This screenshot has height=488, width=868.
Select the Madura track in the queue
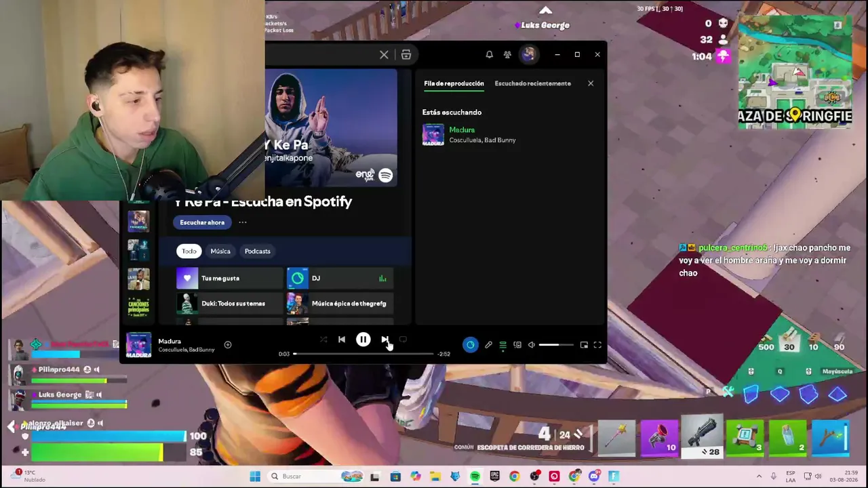(x=509, y=135)
